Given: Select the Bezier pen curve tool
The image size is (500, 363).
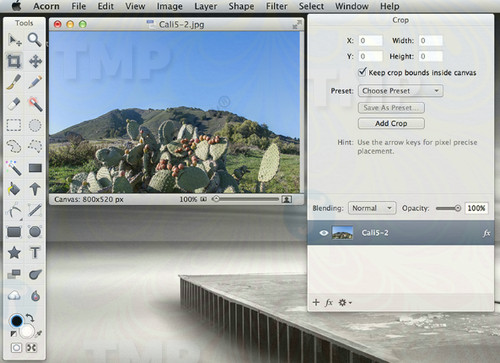Looking at the screenshot, I should 14,211.
